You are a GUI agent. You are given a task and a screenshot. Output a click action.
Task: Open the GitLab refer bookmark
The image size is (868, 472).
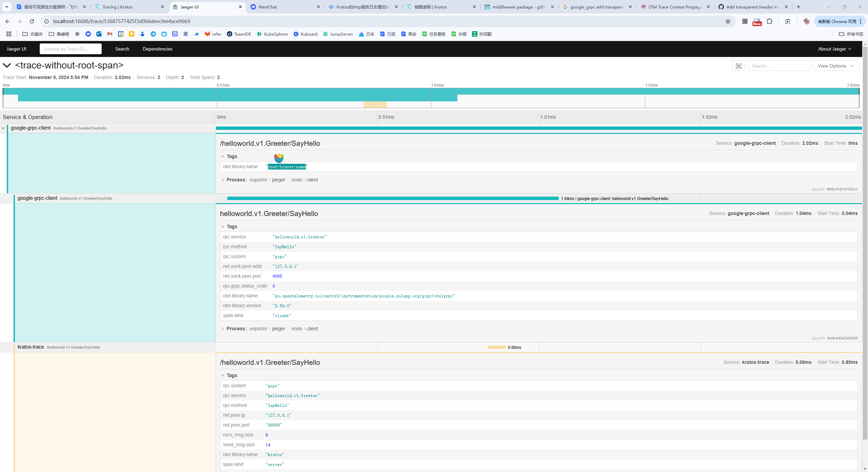point(213,34)
